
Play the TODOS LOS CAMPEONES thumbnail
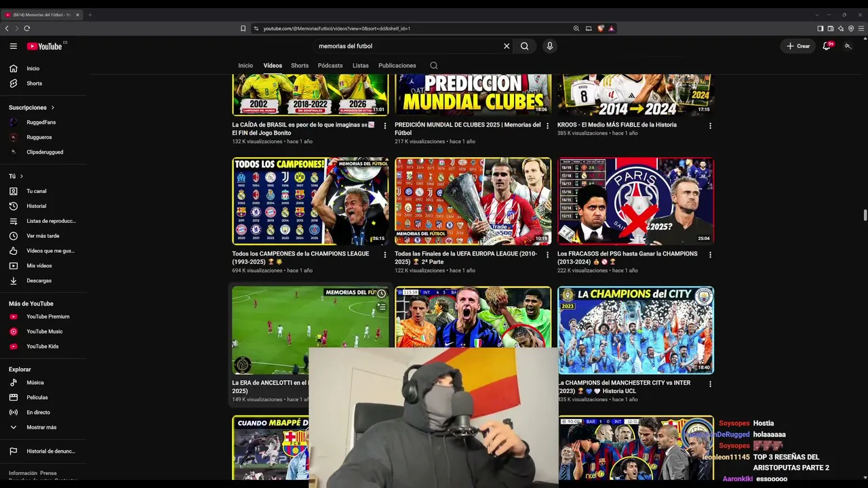coord(311,201)
